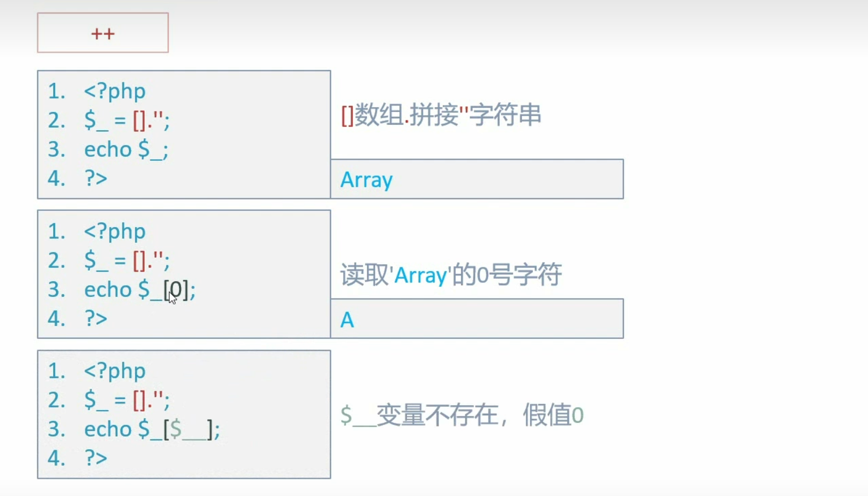Click "<?php" in the third code block
868x496 pixels.
tap(114, 371)
